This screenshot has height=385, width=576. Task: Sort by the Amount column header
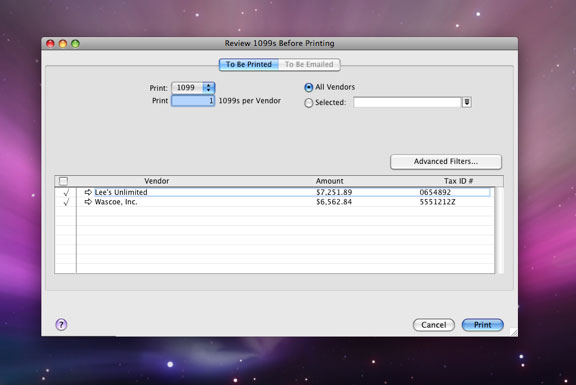[330, 181]
